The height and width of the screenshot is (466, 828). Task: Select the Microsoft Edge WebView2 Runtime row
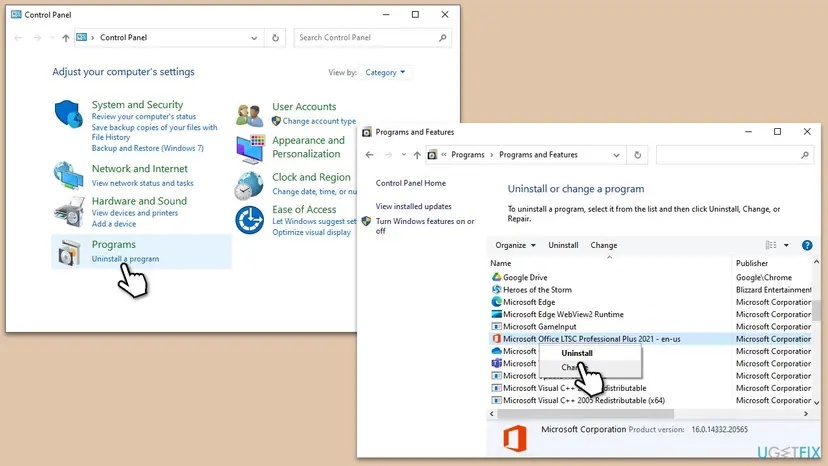[x=651, y=314]
